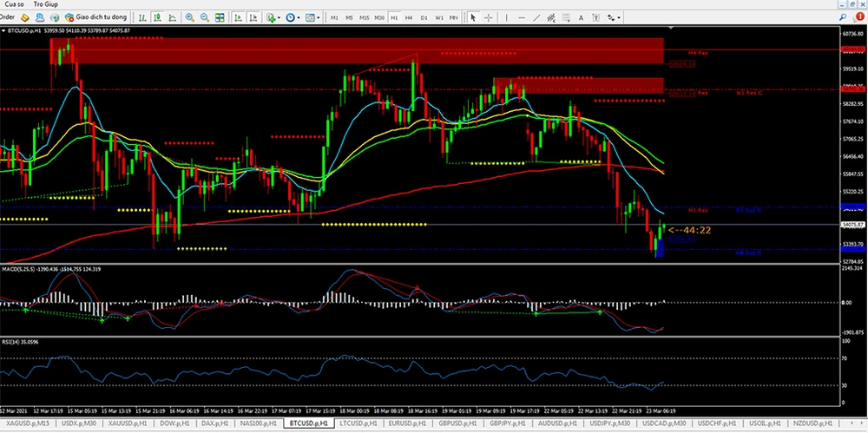
Task: Select the Text label 'A' tool
Action: tap(581, 17)
